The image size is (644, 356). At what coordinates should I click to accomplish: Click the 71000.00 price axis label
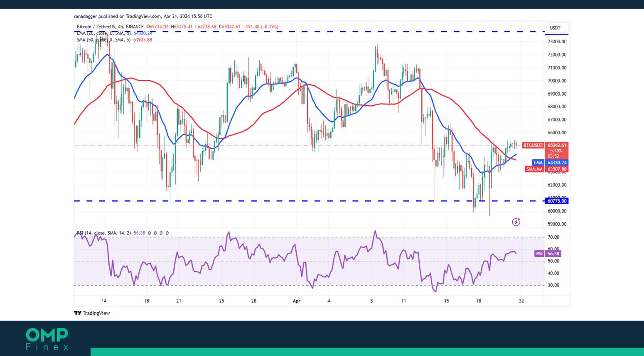(557, 68)
